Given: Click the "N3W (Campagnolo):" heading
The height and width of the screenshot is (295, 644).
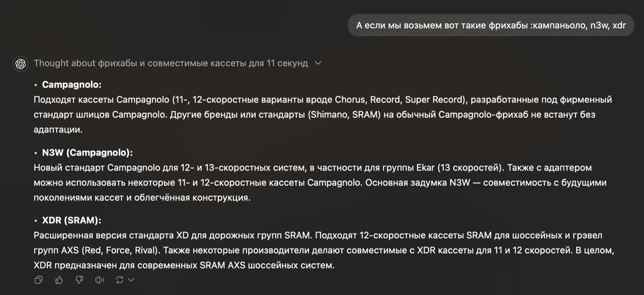Looking at the screenshot, I should [x=87, y=153].
